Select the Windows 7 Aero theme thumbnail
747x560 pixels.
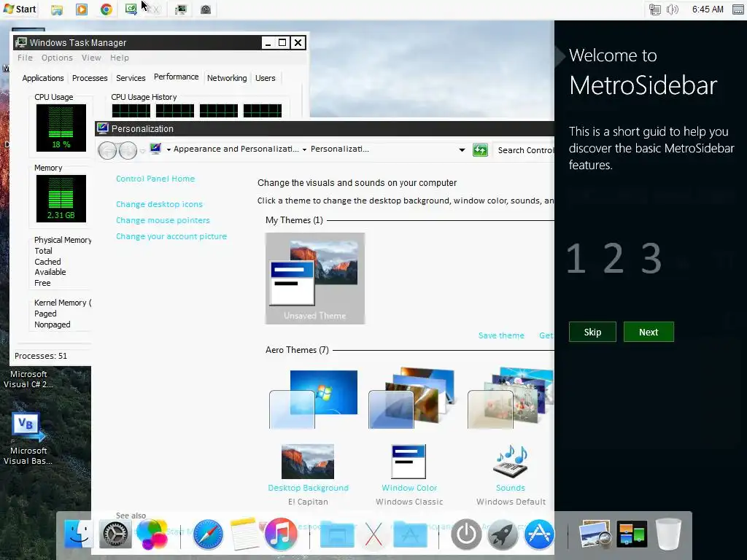[314, 399]
